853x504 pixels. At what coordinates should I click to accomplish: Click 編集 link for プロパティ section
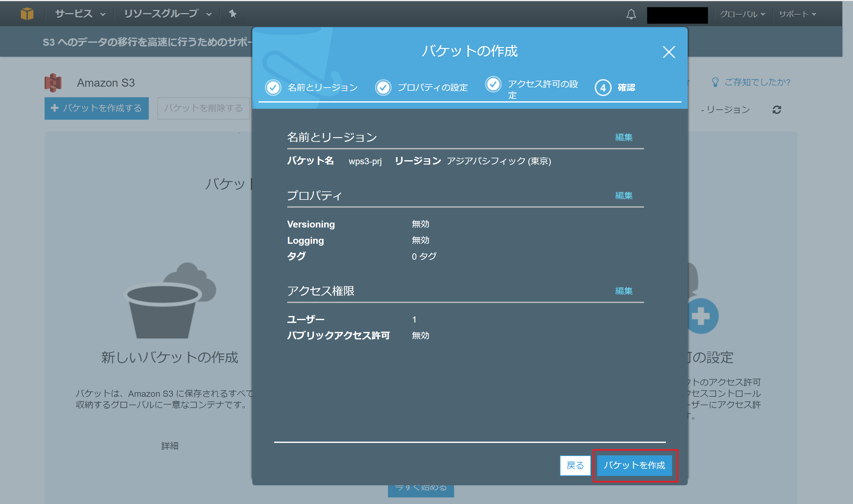point(623,196)
